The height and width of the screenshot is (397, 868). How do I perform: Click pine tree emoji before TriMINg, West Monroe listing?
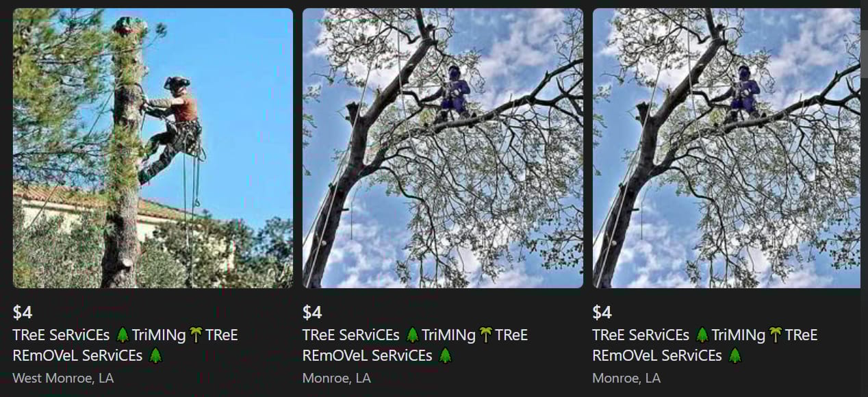tap(123, 335)
